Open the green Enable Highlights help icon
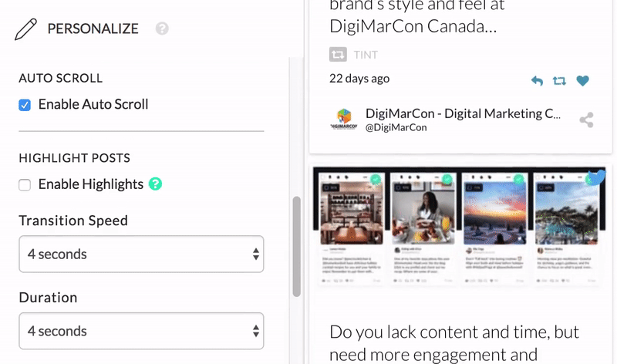The height and width of the screenshot is (364, 617). (x=156, y=184)
